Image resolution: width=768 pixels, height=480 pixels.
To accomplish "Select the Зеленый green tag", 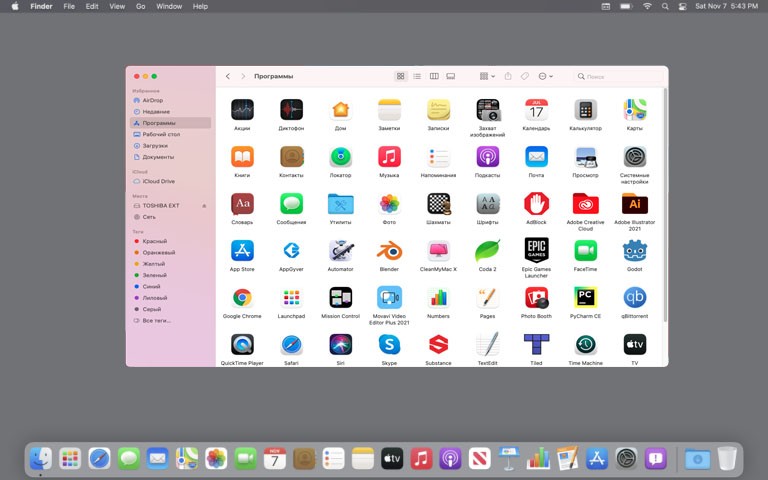I will pos(170,275).
